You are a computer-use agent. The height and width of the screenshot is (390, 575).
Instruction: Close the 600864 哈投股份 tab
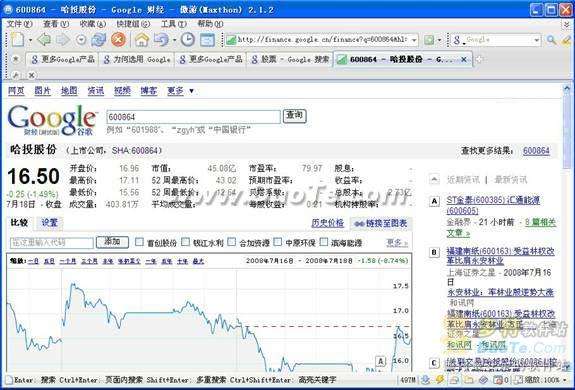(464, 59)
